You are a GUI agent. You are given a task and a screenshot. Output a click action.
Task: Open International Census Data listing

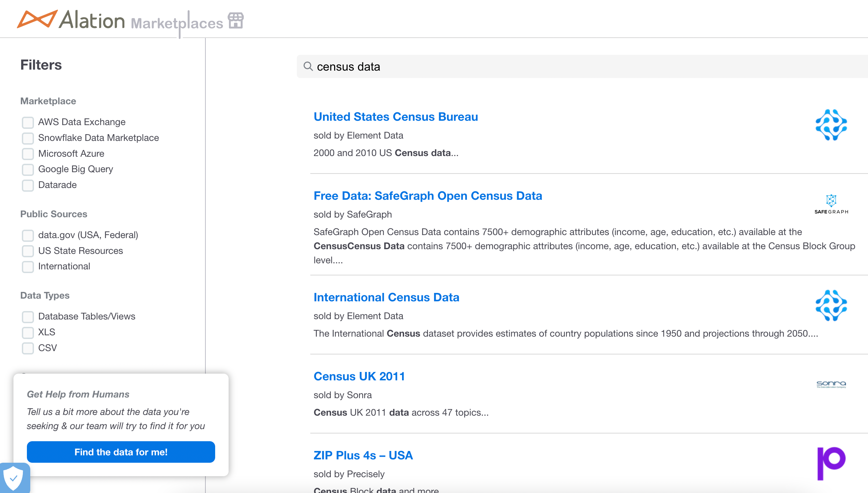point(386,297)
